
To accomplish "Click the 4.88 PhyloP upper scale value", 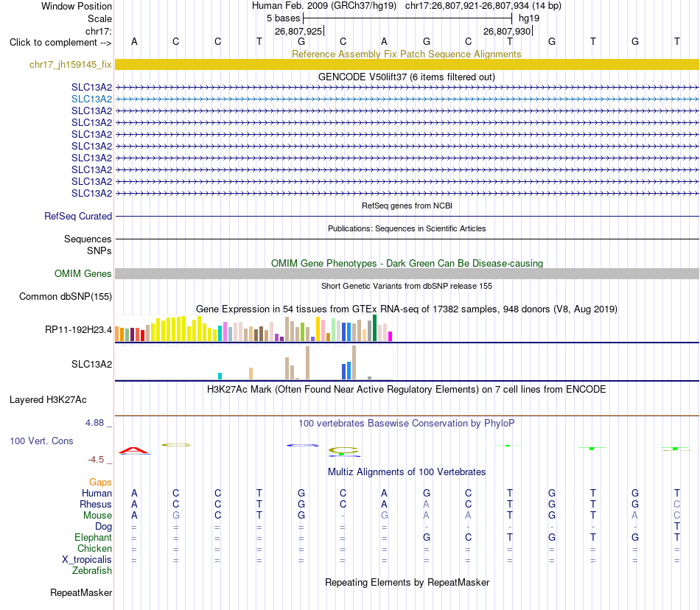I will (94, 423).
